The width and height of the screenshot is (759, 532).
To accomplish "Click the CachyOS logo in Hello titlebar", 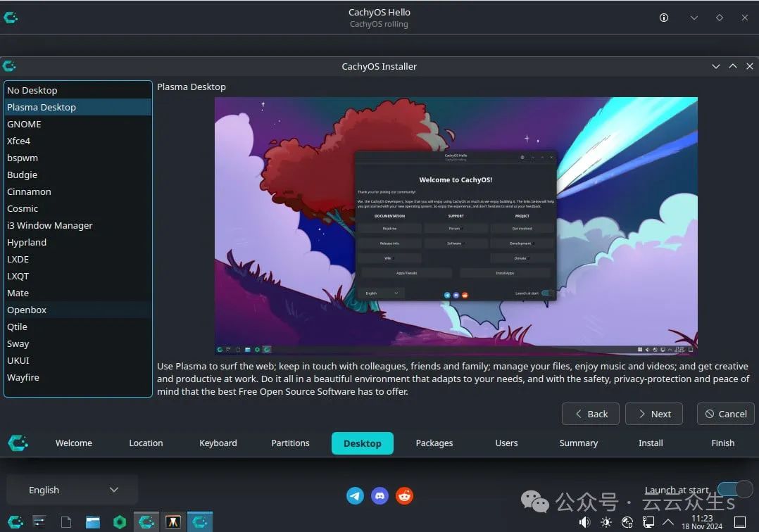I will click(x=11, y=18).
